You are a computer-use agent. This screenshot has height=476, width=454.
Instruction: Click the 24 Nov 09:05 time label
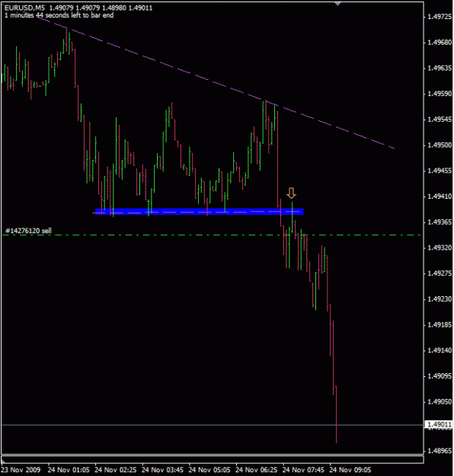coord(350,470)
